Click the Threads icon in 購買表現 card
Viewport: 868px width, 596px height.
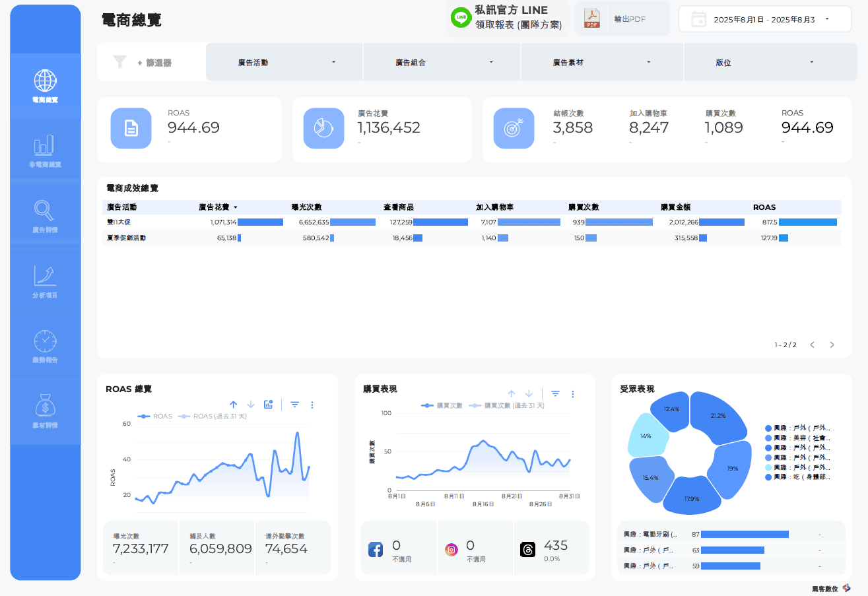tap(527, 548)
